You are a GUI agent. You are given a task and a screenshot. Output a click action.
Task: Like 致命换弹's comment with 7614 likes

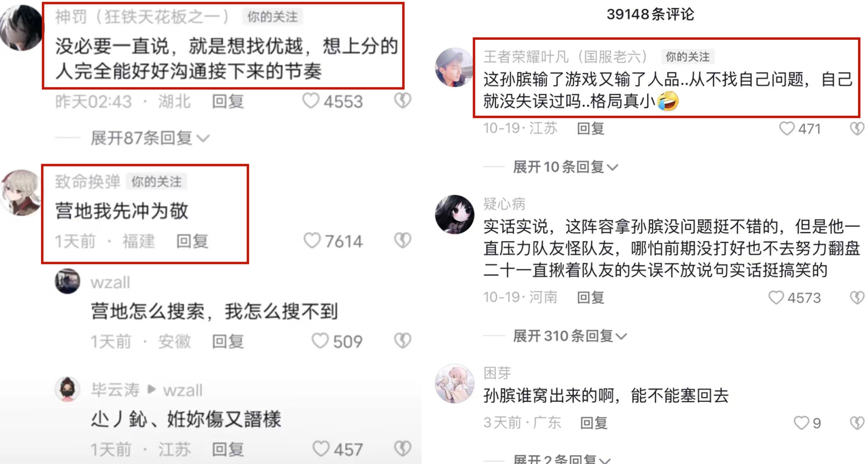[x=312, y=240]
